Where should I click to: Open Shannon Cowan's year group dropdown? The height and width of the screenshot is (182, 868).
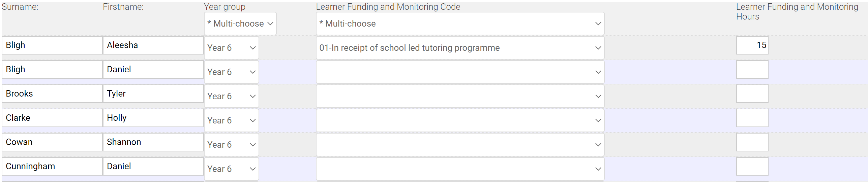point(231,145)
